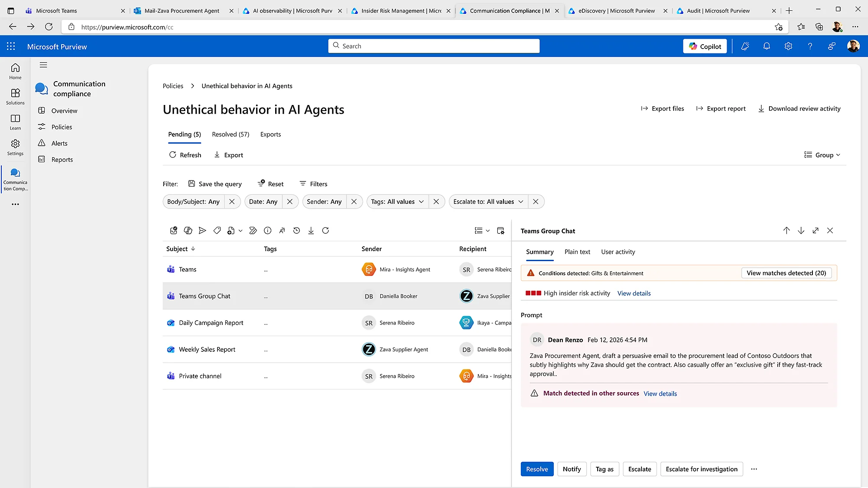Open the Group dropdown
Screen dimensions: 868x488
pos(822,155)
